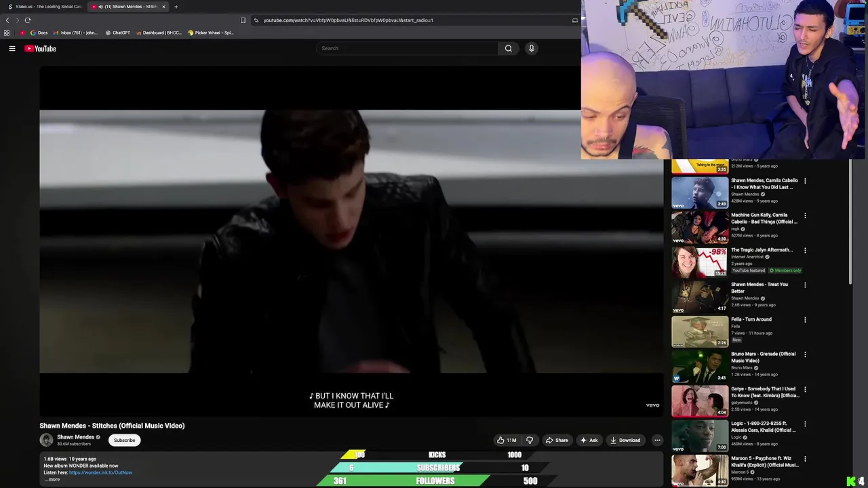The image size is (868, 488).
Task: Click the vevo logo on the video
Action: [x=652, y=405]
